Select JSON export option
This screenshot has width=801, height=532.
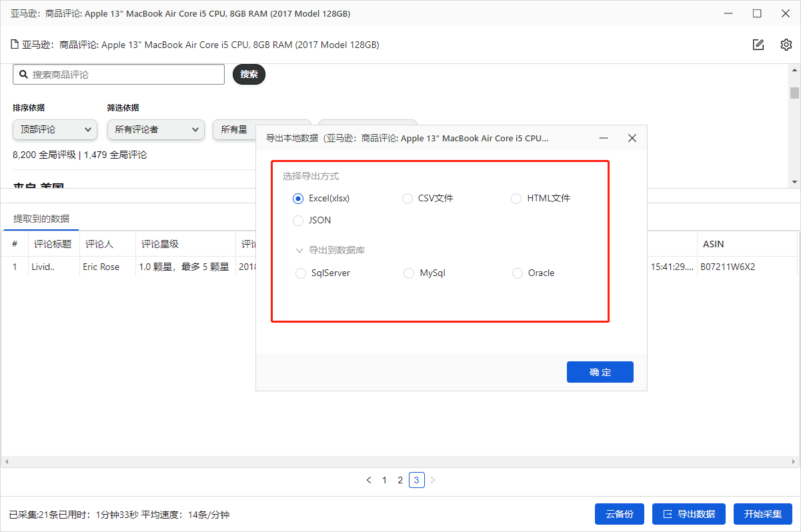[312, 220]
